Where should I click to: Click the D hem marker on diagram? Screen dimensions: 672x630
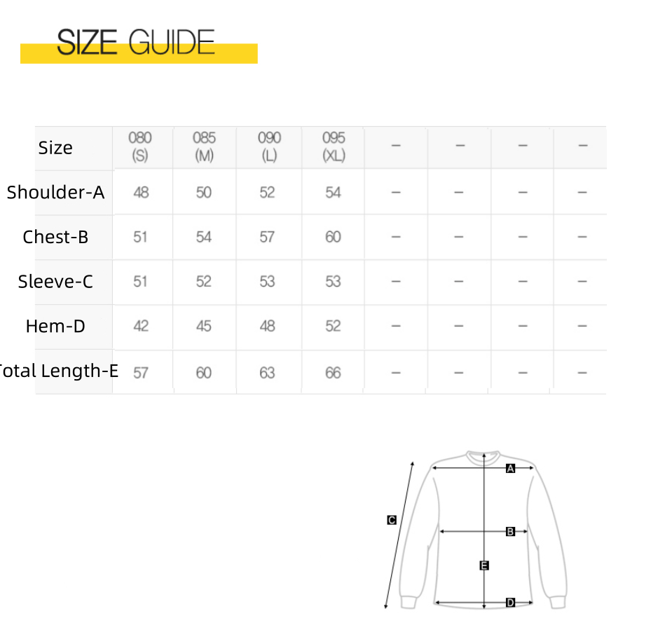click(x=510, y=603)
